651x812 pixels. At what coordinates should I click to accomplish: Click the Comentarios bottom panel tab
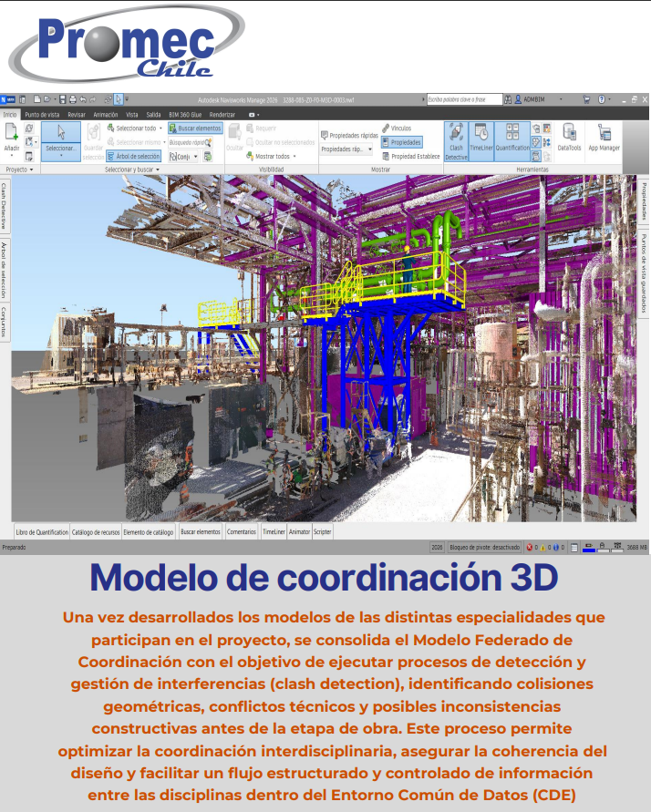click(x=242, y=530)
